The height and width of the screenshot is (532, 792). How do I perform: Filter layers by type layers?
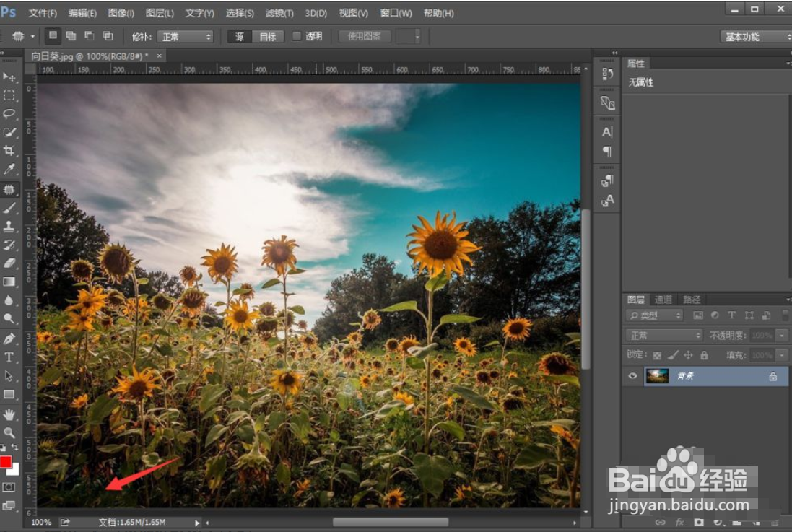[x=731, y=315]
